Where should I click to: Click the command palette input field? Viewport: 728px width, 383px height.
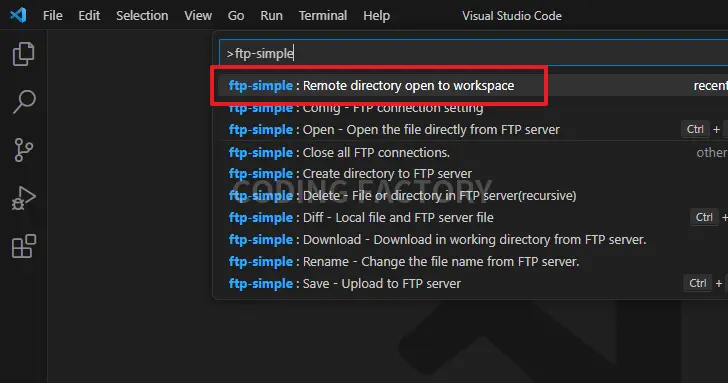(x=474, y=53)
